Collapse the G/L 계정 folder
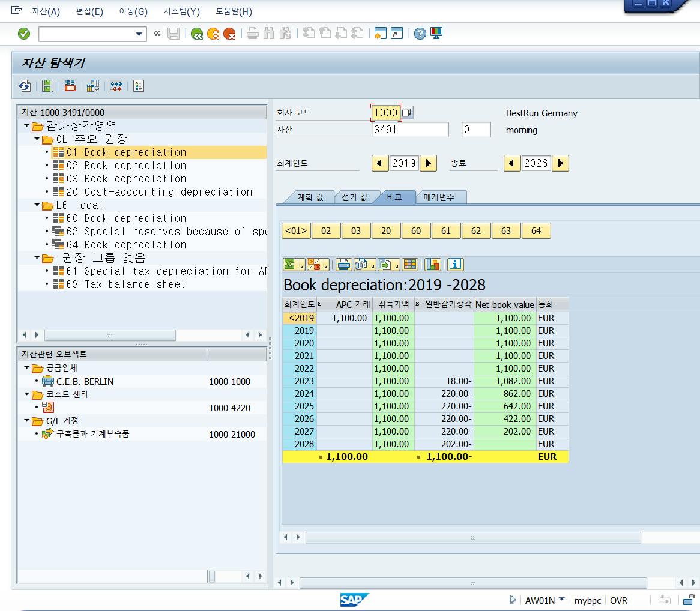The image size is (700, 611). [x=27, y=420]
